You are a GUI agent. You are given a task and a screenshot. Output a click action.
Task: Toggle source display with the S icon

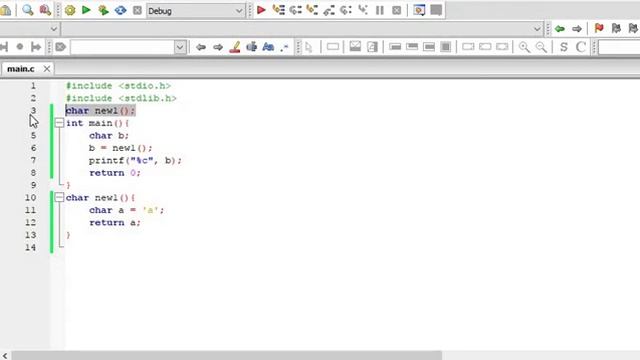[564, 47]
